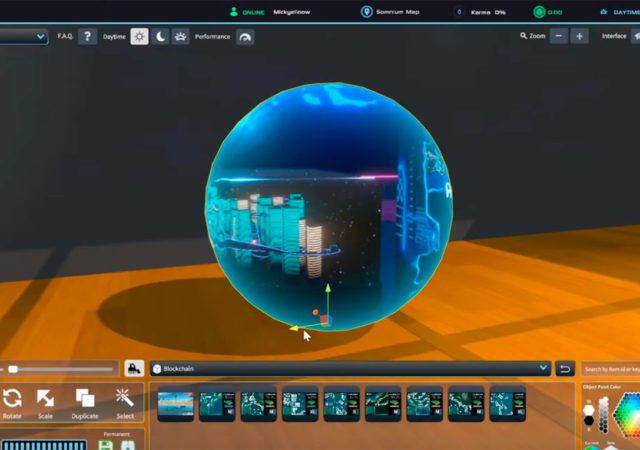The image size is (640, 450).
Task: Click the Zoom minus button
Action: point(558,36)
